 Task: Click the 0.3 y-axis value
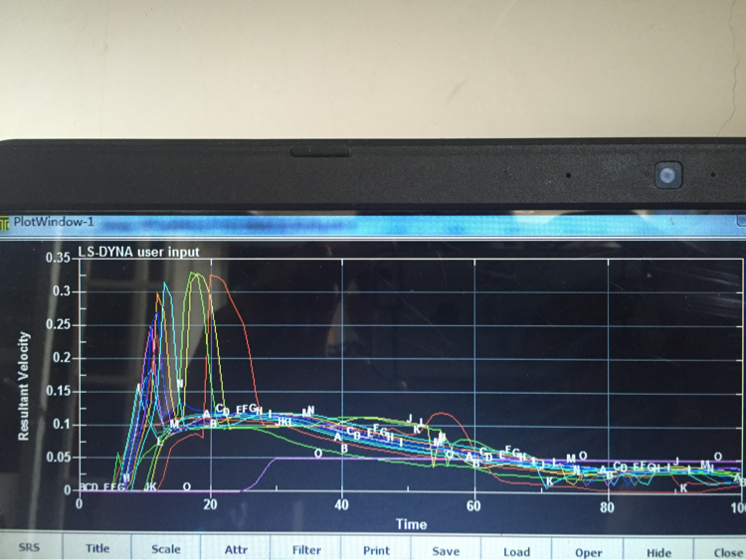62,291
